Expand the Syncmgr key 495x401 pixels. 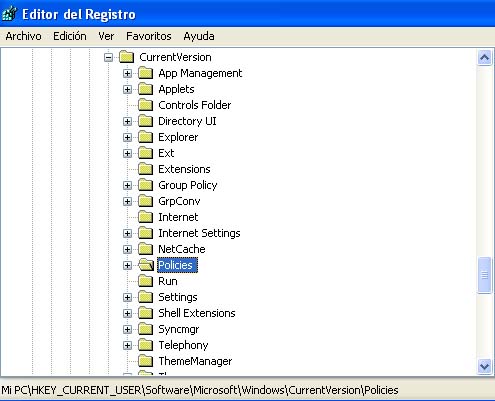click(127, 329)
